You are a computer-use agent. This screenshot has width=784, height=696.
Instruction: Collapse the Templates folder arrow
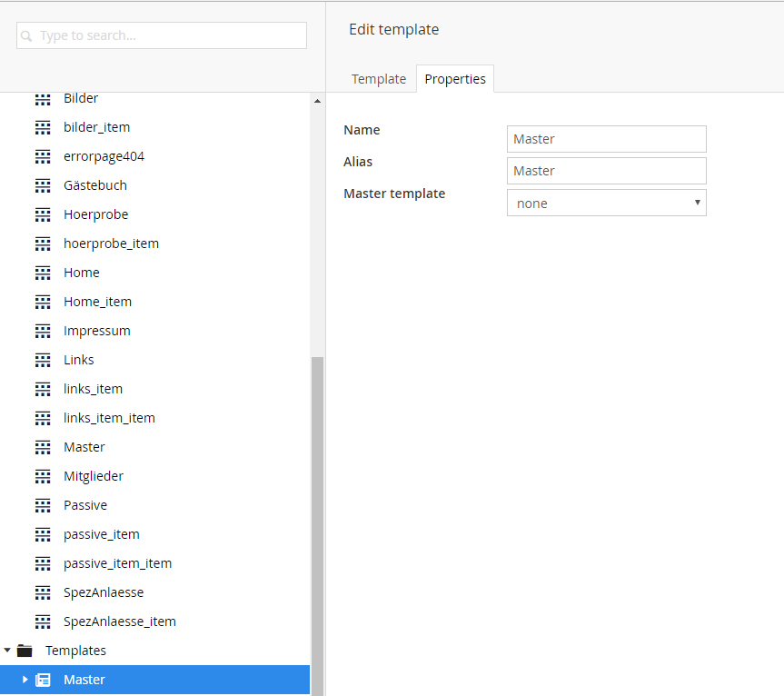pyautogui.click(x=7, y=651)
